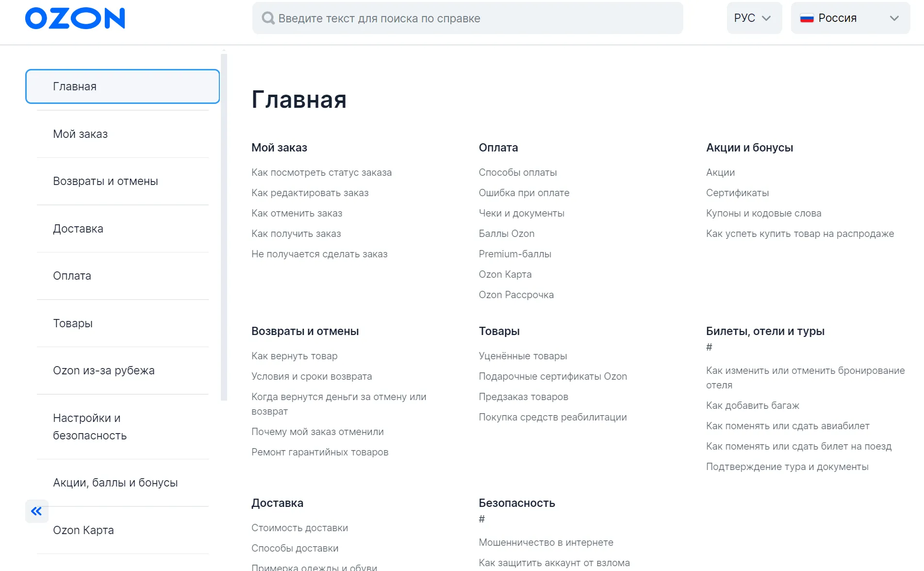The image size is (924, 571).
Task: Open Мошенничество в интернете article
Action: [545, 542]
